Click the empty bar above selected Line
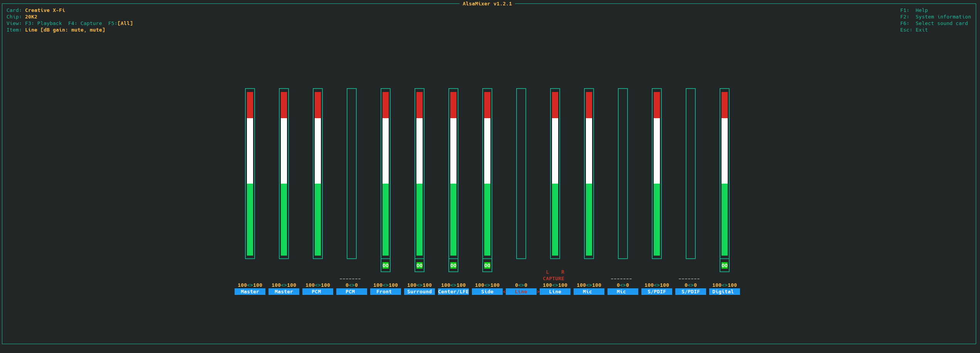 click(x=521, y=174)
